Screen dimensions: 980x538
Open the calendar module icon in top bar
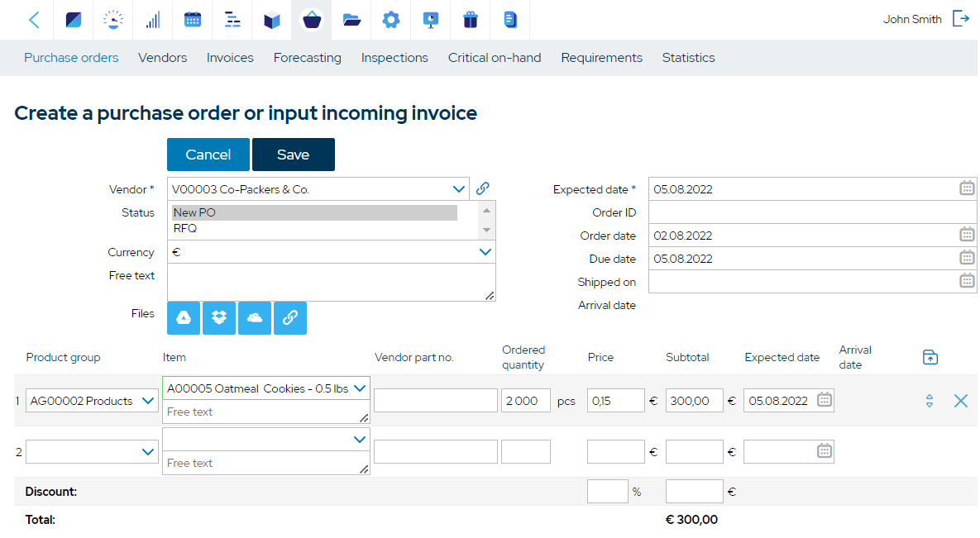[x=193, y=20]
